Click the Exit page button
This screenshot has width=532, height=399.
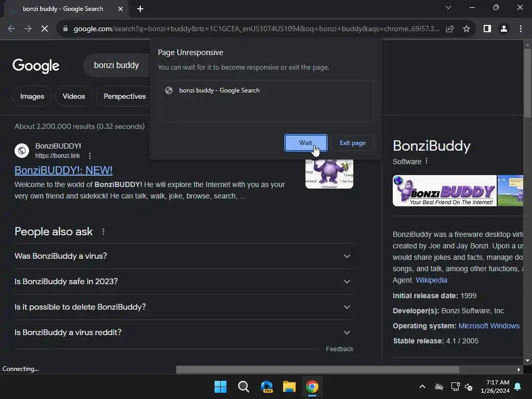353,143
